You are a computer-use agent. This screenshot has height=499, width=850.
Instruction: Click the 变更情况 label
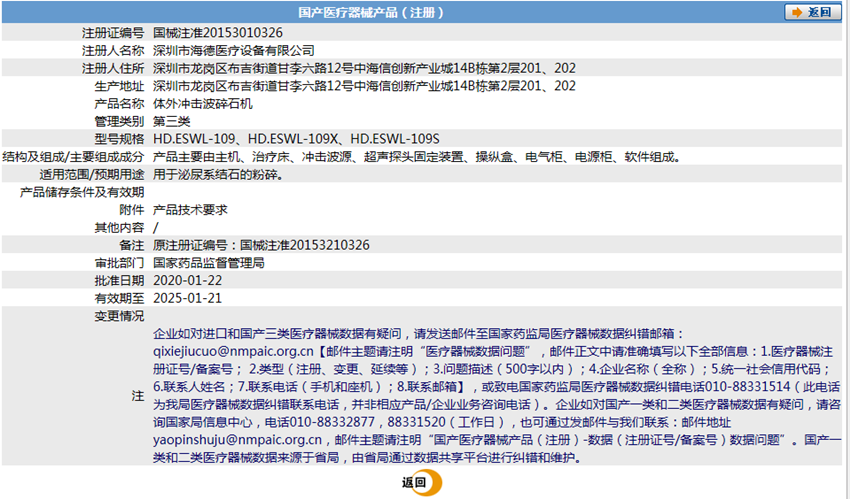pos(119,316)
